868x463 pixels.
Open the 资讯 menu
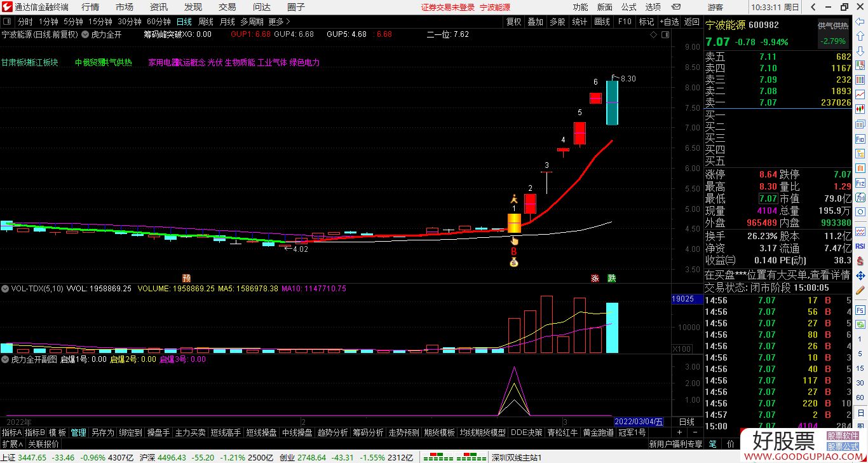tap(159, 8)
